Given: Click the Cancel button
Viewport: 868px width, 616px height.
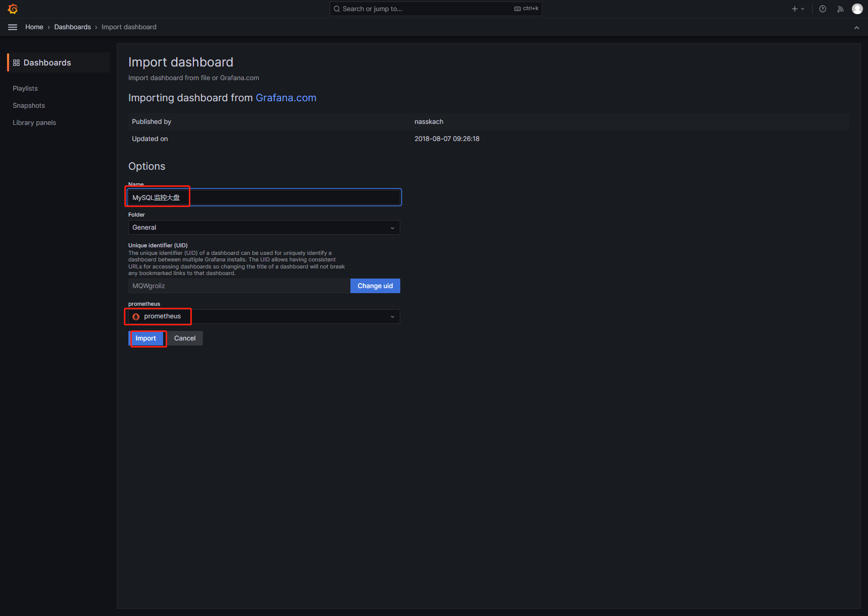Looking at the screenshot, I should pos(185,338).
